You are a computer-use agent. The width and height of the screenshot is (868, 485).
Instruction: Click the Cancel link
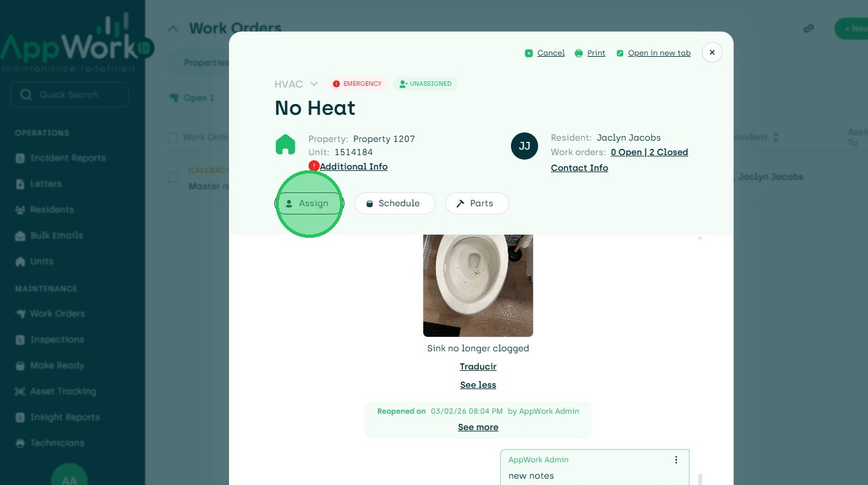click(x=545, y=53)
